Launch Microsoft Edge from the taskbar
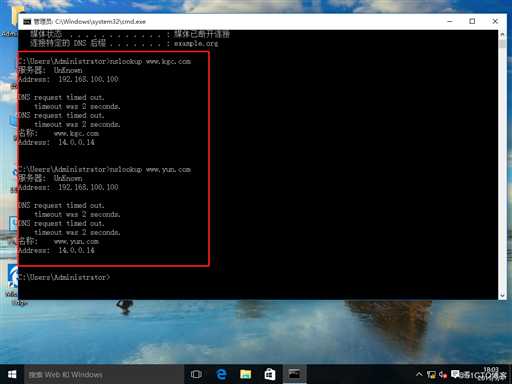 pos(221,374)
